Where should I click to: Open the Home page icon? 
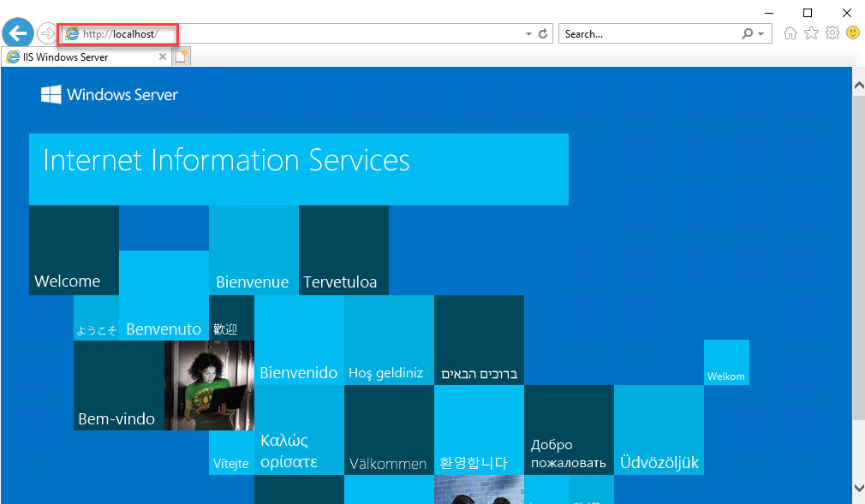pyautogui.click(x=790, y=33)
